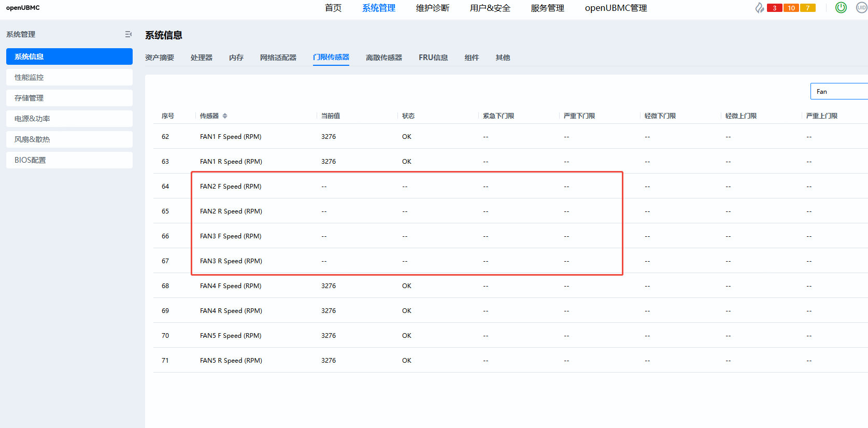The height and width of the screenshot is (428, 868).
Task: Open 维护诊断 in the top navigation
Action: tap(432, 8)
